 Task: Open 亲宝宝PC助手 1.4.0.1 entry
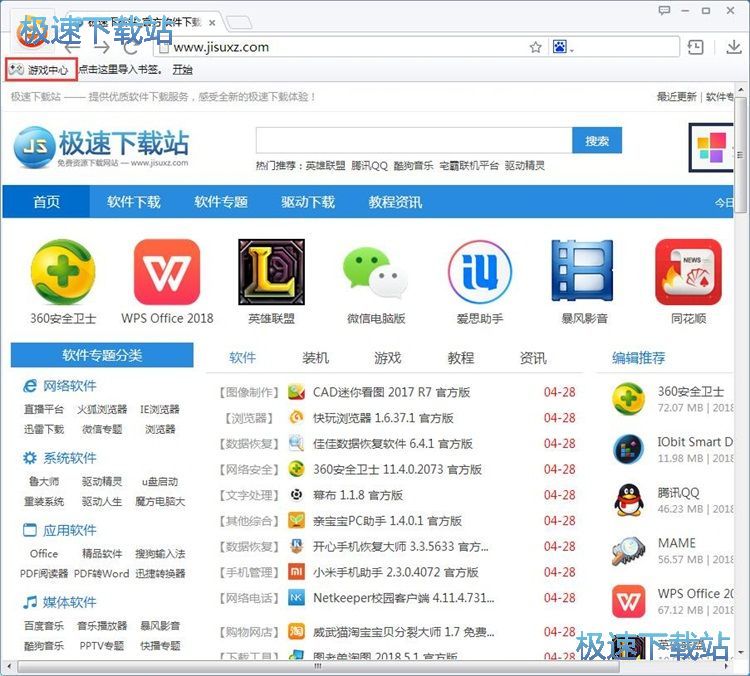tap(387, 521)
